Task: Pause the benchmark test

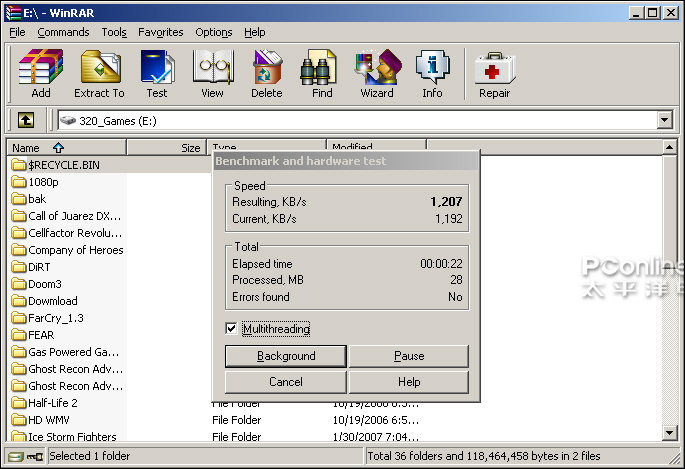Action: pos(409,356)
